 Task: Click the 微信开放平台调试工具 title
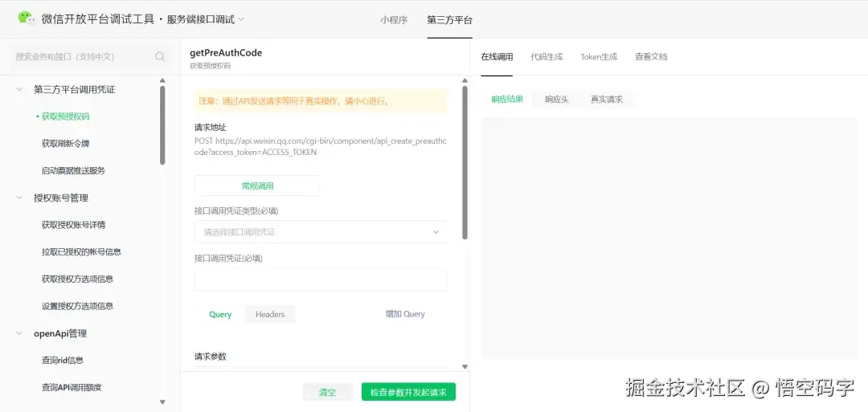(99, 19)
